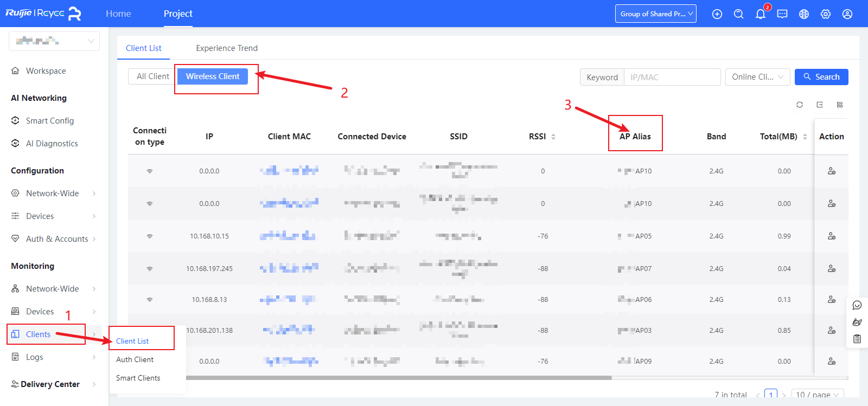Click action icon for client 10.168.10.15

click(x=831, y=236)
